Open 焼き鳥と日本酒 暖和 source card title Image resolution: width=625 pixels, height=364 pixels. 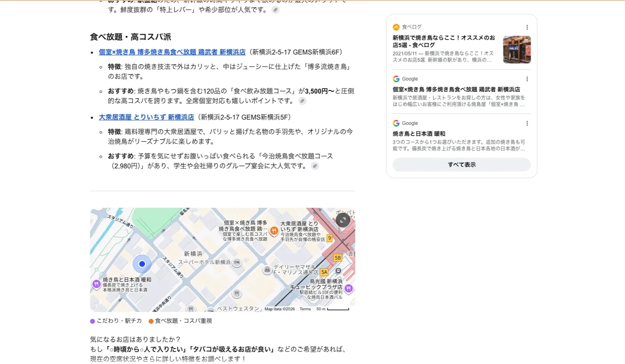click(x=419, y=134)
